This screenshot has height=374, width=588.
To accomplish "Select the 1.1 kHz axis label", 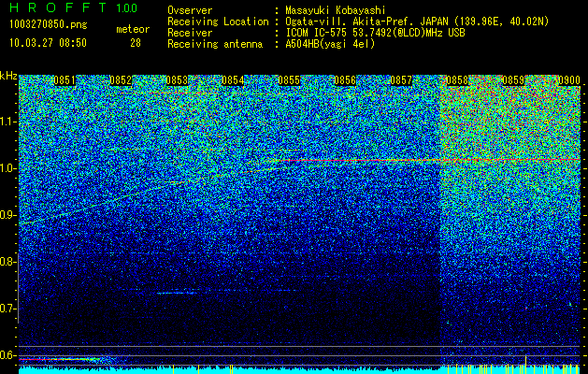I will click(7, 122).
